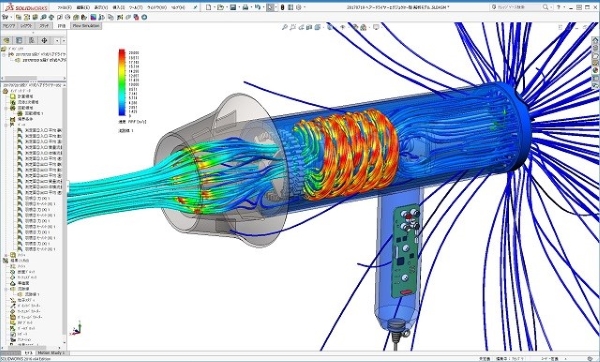Click the Open file folder icon
Image resolution: width=600 pixels, height=362 pixels.
(x=220, y=7)
